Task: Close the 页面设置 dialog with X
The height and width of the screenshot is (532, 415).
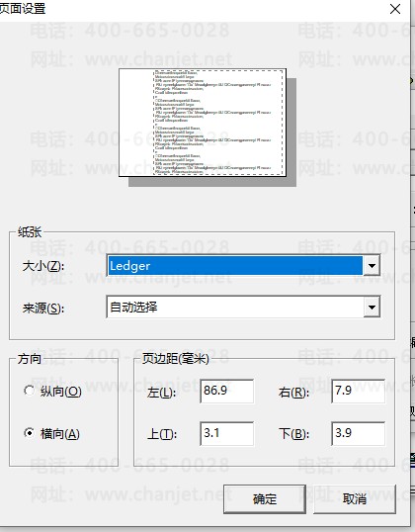Action: point(395,9)
